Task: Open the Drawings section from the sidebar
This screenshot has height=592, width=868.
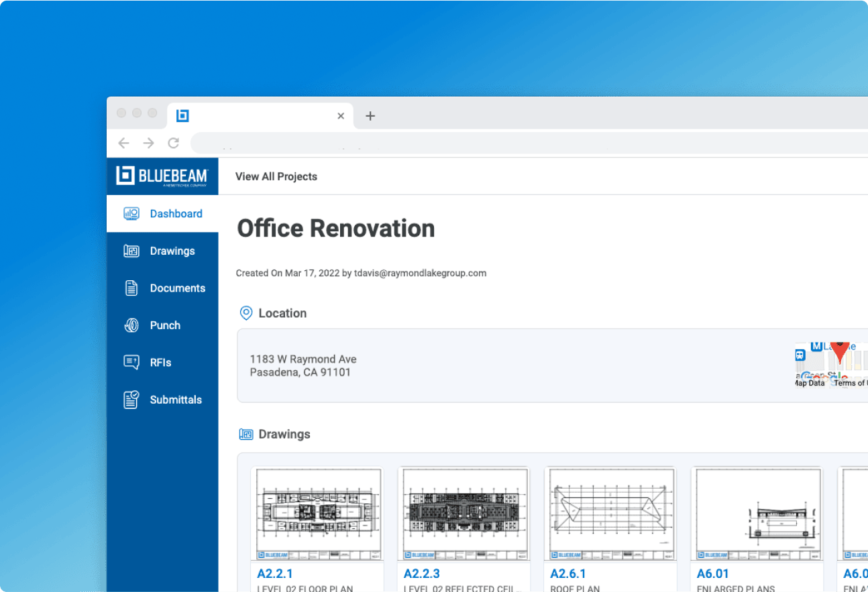Action: click(172, 250)
